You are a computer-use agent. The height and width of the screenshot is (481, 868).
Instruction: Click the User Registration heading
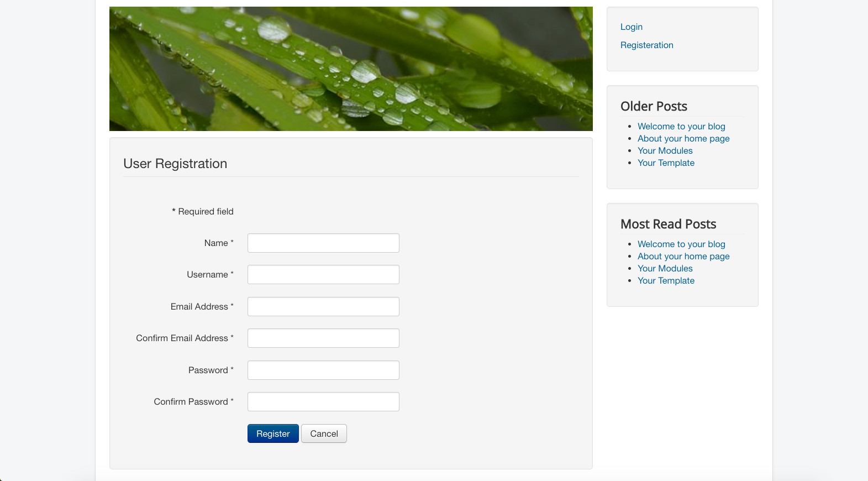(x=175, y=164)
